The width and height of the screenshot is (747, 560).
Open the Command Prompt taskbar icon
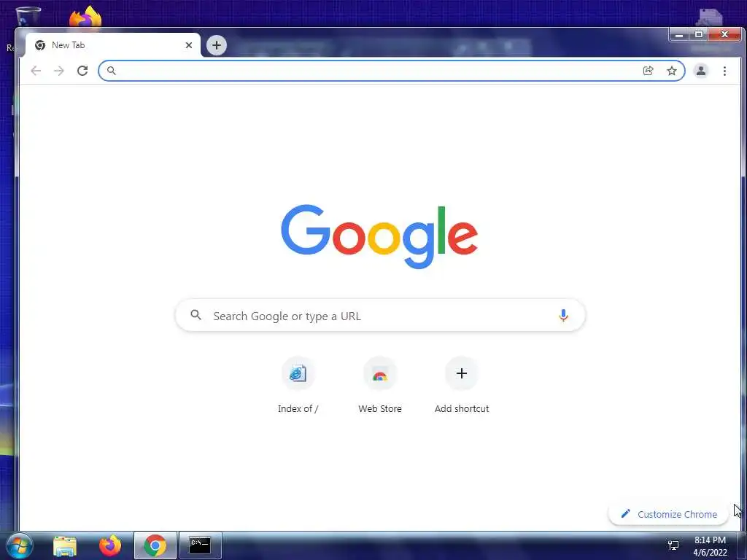coord(200,545)
